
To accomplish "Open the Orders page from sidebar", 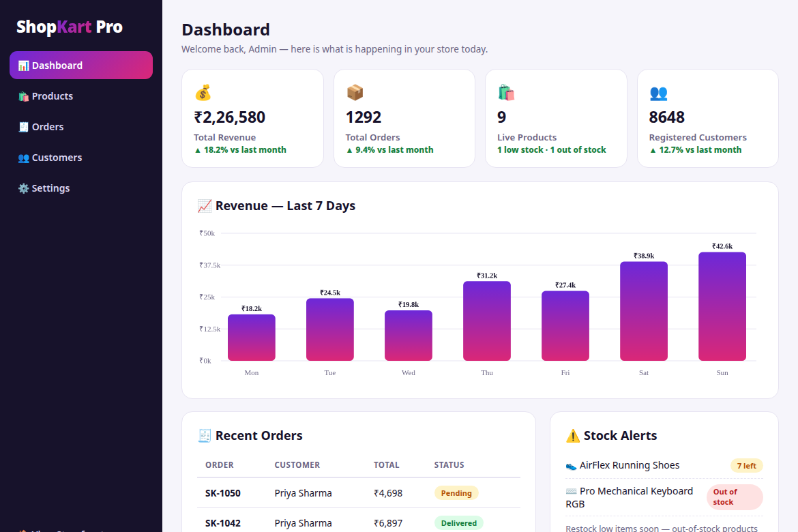I will click(x=81, y=127).
